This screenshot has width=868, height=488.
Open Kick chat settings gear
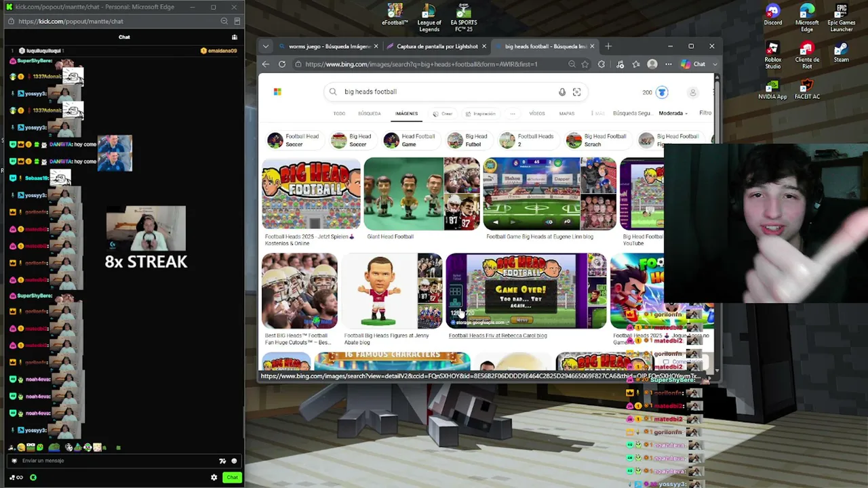coord(214,477)
